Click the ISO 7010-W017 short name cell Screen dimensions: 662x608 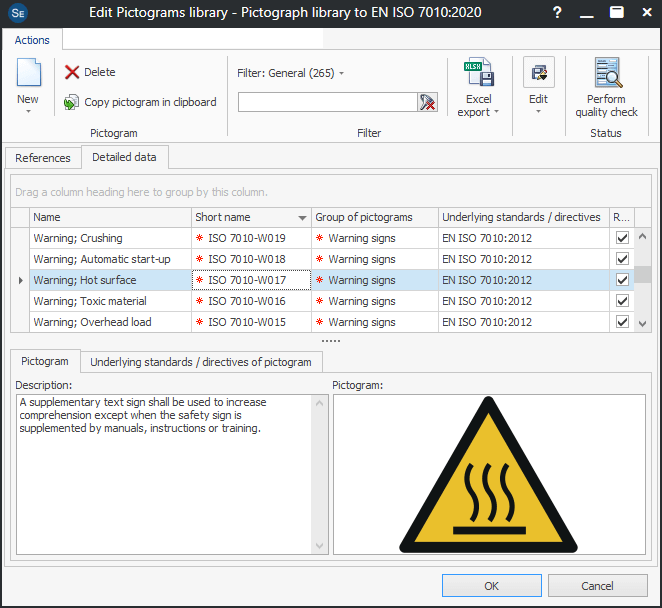click(x=252, y=280)
